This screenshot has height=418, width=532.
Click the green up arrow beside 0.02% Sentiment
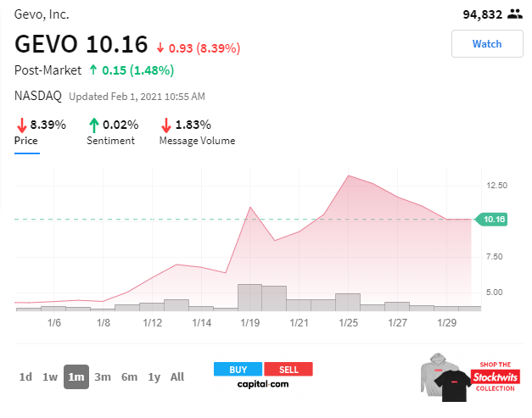93,125
